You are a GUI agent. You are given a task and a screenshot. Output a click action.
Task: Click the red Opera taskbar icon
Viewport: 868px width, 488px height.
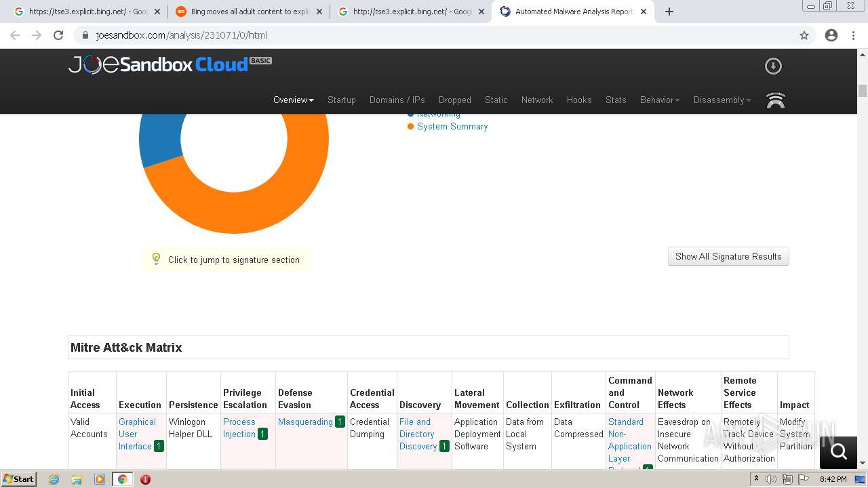pos(145,479)
